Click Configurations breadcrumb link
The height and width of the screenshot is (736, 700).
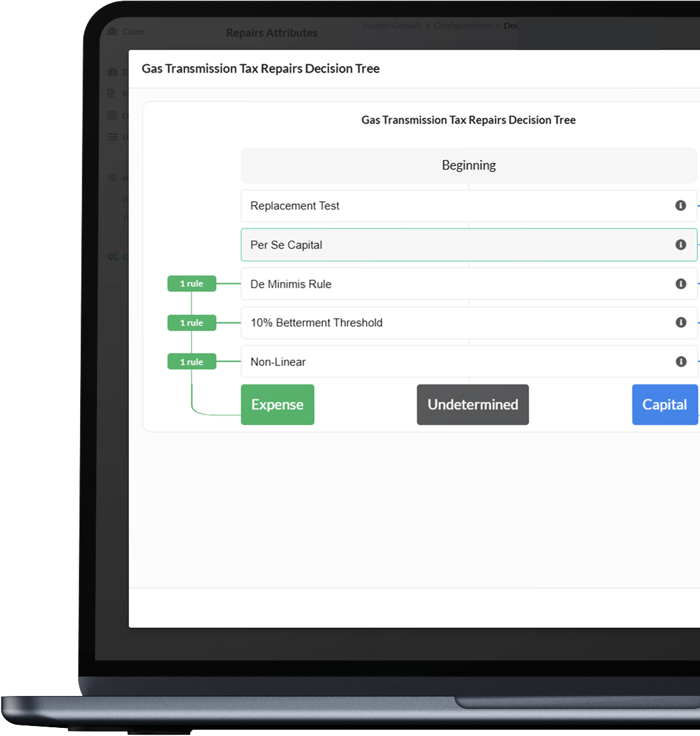tap(462, 26)
